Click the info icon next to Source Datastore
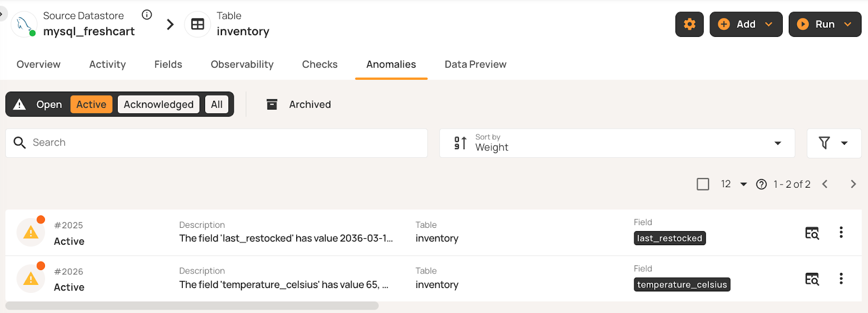This screenshot has height=313, width=868. 146,15
